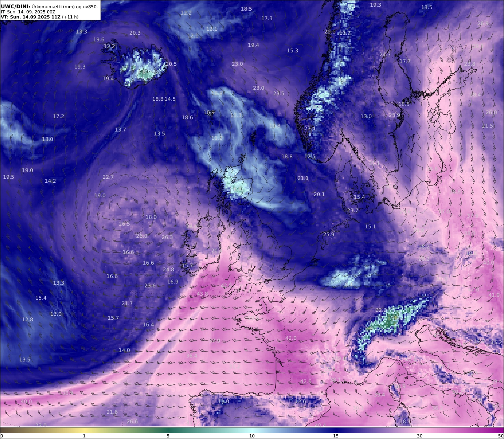
Task: Click the map value "22.7"
Action: click(108, 177)
